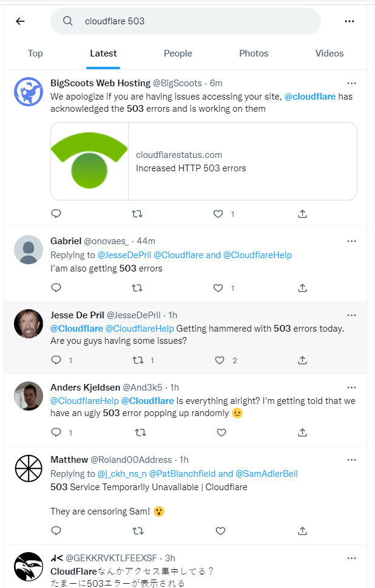Screen dimensions: 375x588
Task: Open the cloudflarestatus.com link card
Action: tap(204, 162)
